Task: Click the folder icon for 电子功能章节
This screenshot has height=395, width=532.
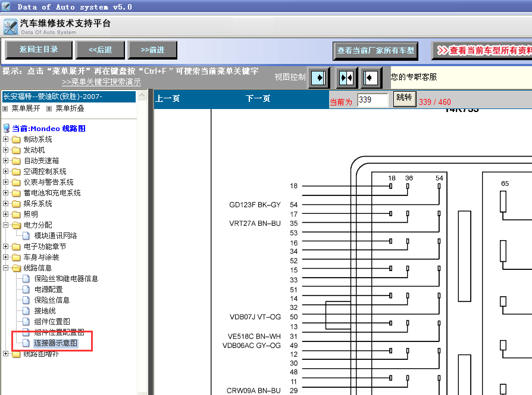Action: point(16,247)
